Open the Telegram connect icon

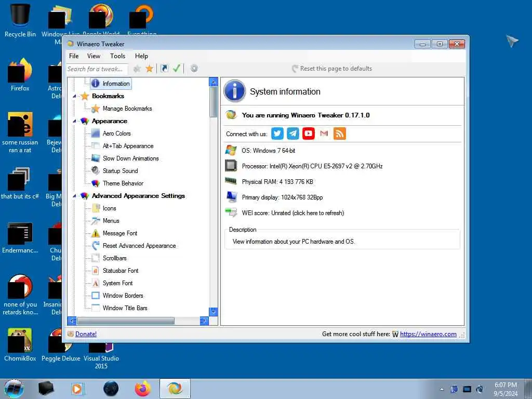pyautogui.click(x=293, y=134)
